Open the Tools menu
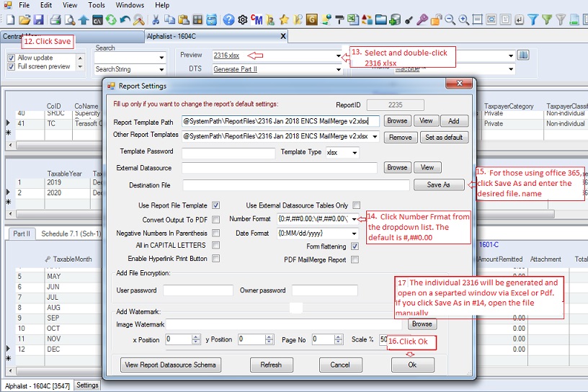 [97, 5]
